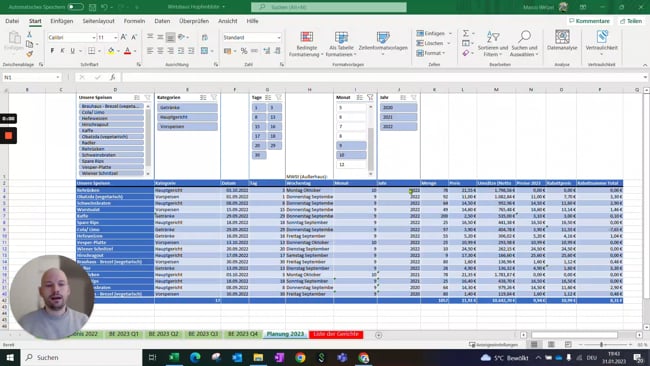Clear filter on Unsere Speisen slicer
Screen dimensions: 650x366
148,97
